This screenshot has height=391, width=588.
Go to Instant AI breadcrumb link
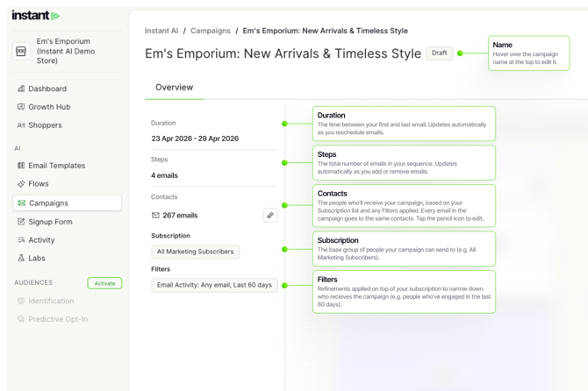click(x=161, y=31)
